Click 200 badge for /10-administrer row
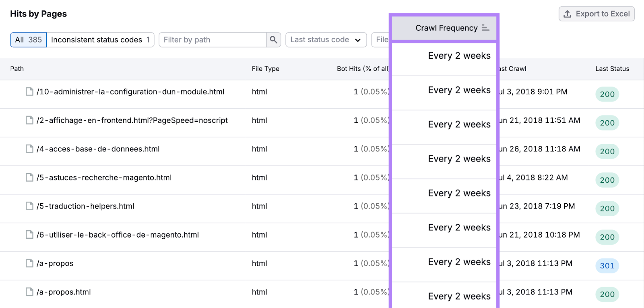This screenshot has width=644, height=308. click(x=607, y=94)
